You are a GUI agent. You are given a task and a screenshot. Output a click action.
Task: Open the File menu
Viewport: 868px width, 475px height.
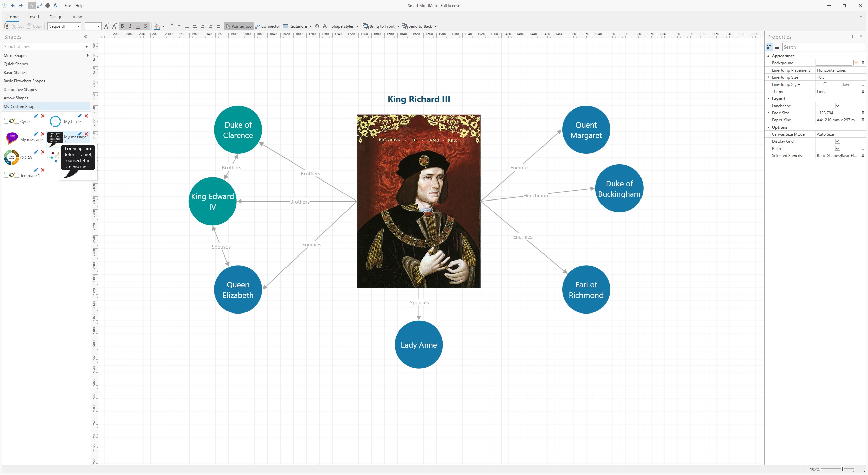point(67,5)
